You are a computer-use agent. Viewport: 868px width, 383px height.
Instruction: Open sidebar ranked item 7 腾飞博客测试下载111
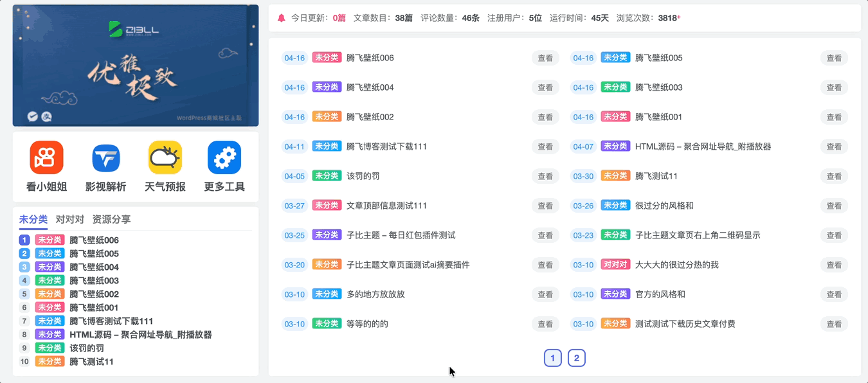coord(111,321)
